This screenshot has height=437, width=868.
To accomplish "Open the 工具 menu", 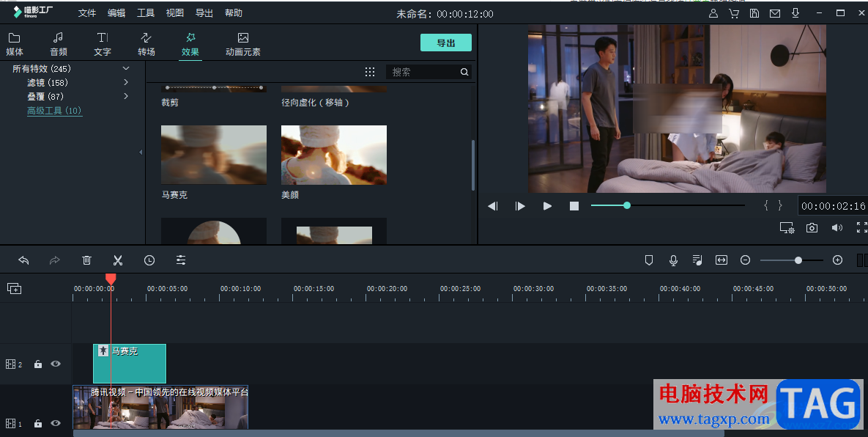I will pyautogui.click(x=146, y=12).
